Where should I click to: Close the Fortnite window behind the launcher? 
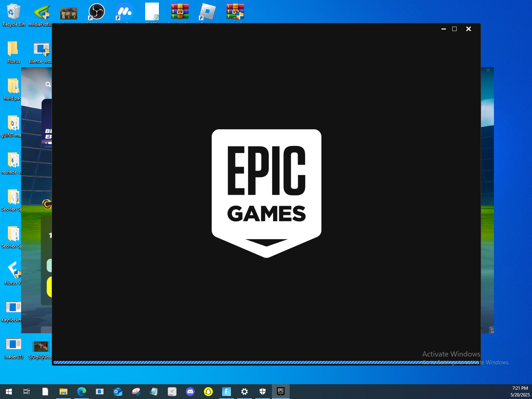[488, 70]
